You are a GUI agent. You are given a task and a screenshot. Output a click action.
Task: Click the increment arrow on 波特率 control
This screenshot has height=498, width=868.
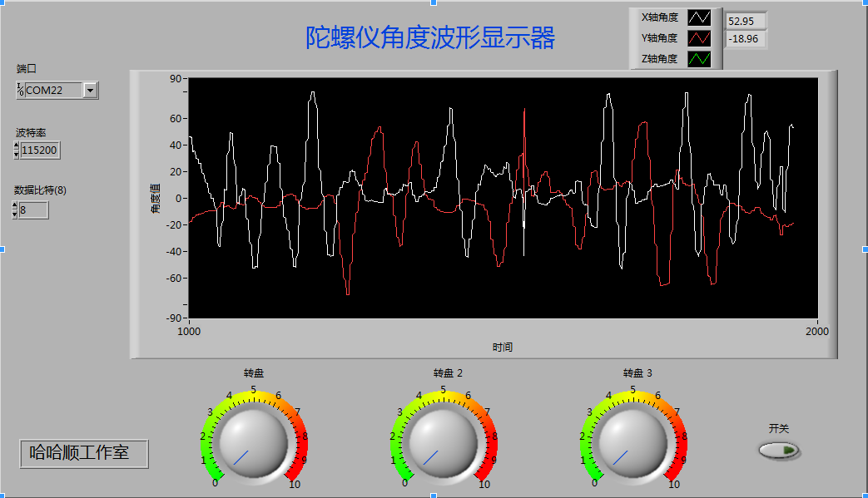tap(17, 146)
